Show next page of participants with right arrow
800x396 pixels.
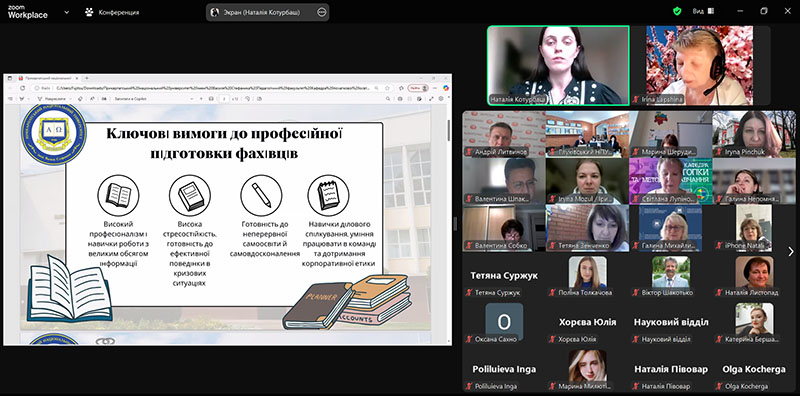click(791, 251)
